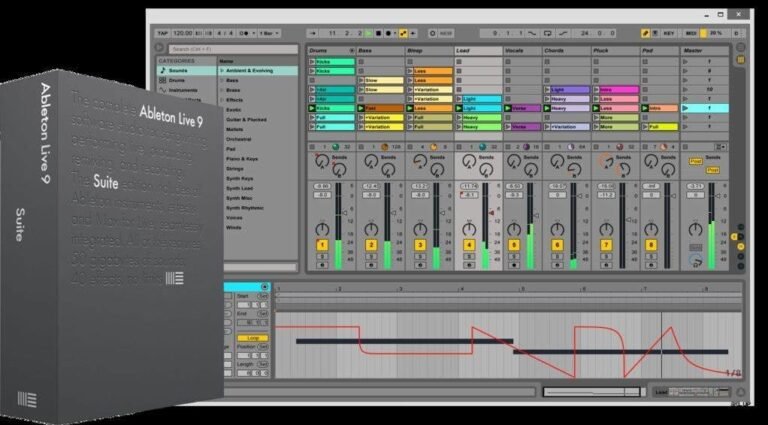
Task: Open the 1 Bar quantization dropdown
Action: (271, 33)
